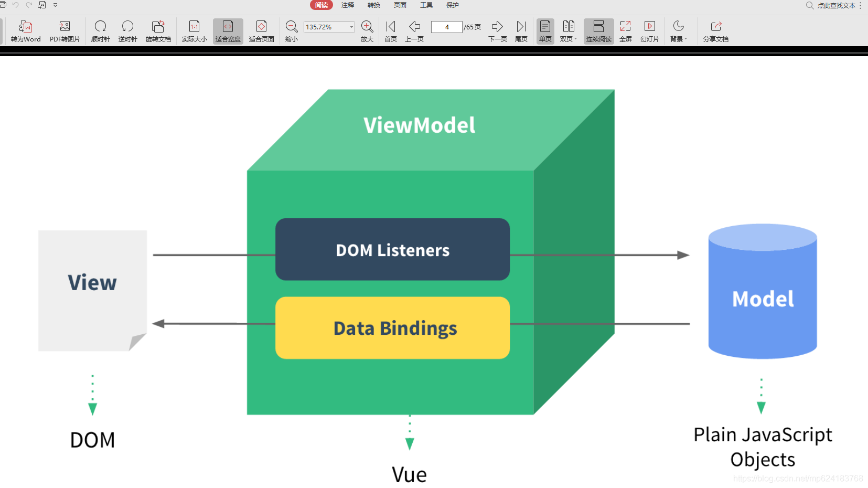868x488 pixels.
Task: Open the 注释 annotation tab
Action: pos(348,5)
